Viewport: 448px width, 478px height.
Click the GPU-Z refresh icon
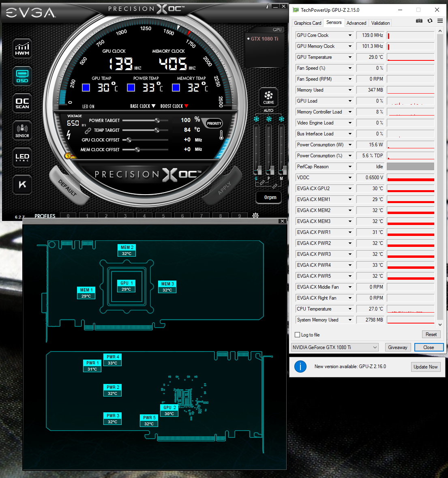tap(430, 21)
